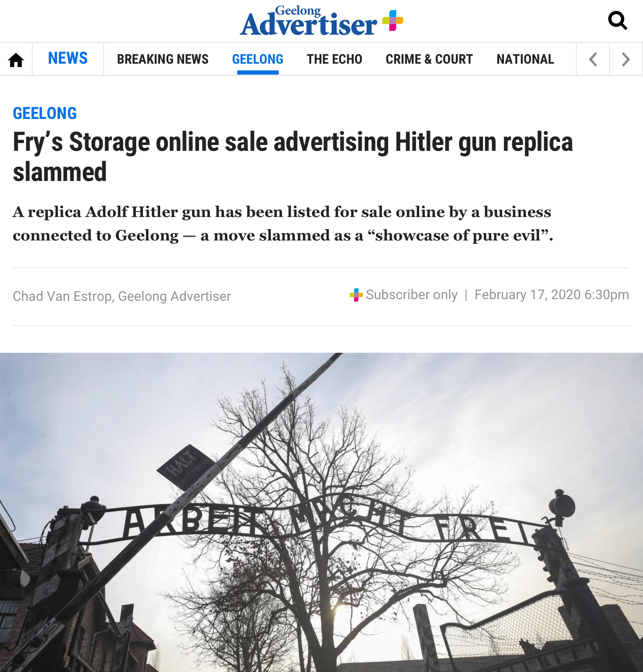Open the Auschwitz gate article image
643x672 pixels.
[321, 512]
